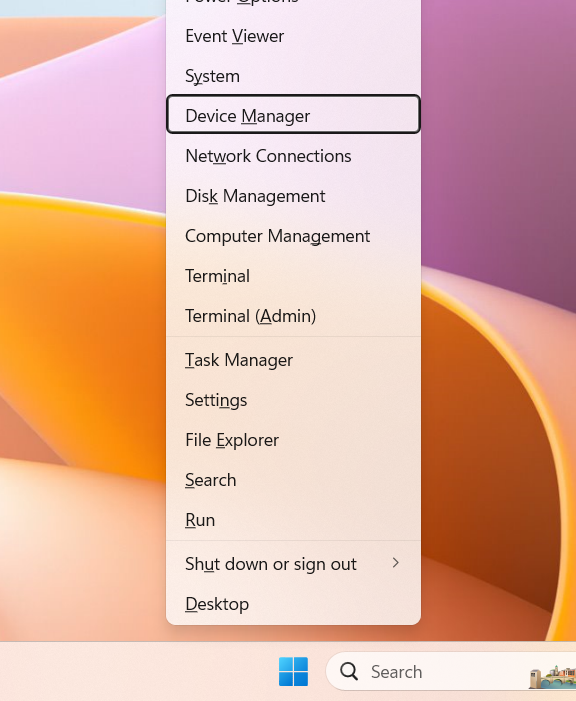Launch Terminal
The height and width of the screenshot is (701, 576).
tap(293, 276)
